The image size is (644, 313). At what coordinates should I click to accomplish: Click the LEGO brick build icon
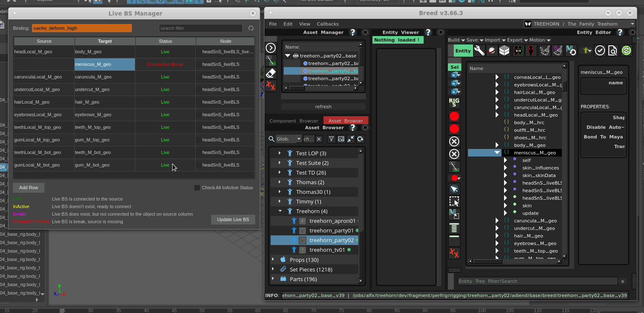coord(504,51)
